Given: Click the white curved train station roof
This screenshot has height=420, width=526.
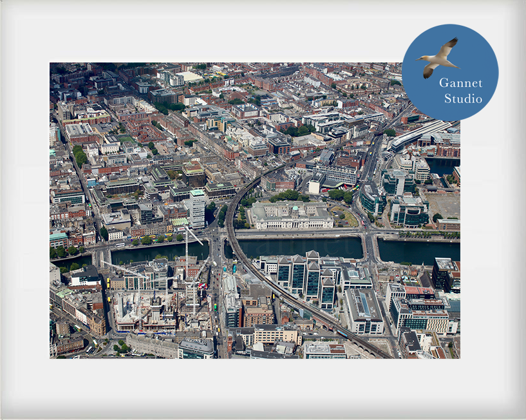Looking at the screenshot, I should tap(418, 133).
